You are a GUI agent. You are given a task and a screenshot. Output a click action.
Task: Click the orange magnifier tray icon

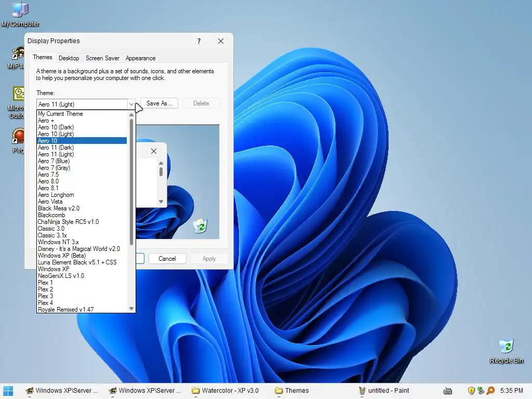click(490, 391)
